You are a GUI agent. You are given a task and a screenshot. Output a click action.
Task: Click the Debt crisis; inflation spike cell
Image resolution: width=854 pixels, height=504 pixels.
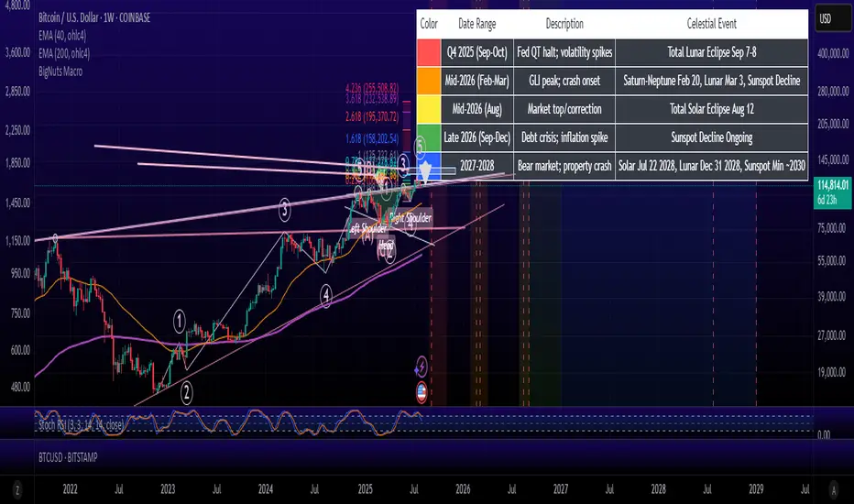tap(564, 137)
